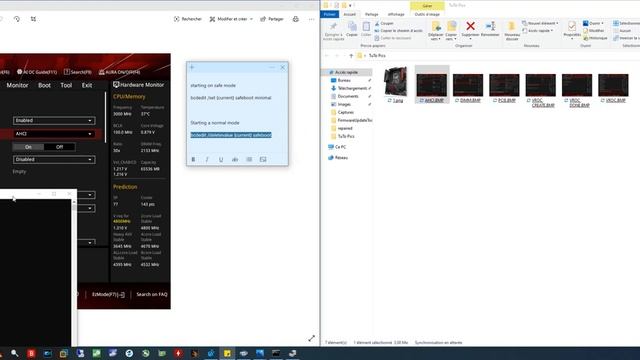The height and width of the screenshot is (360, 640).
Task: Click the yellow Sticky Notes taskbar icon
Action: [227, 353]
